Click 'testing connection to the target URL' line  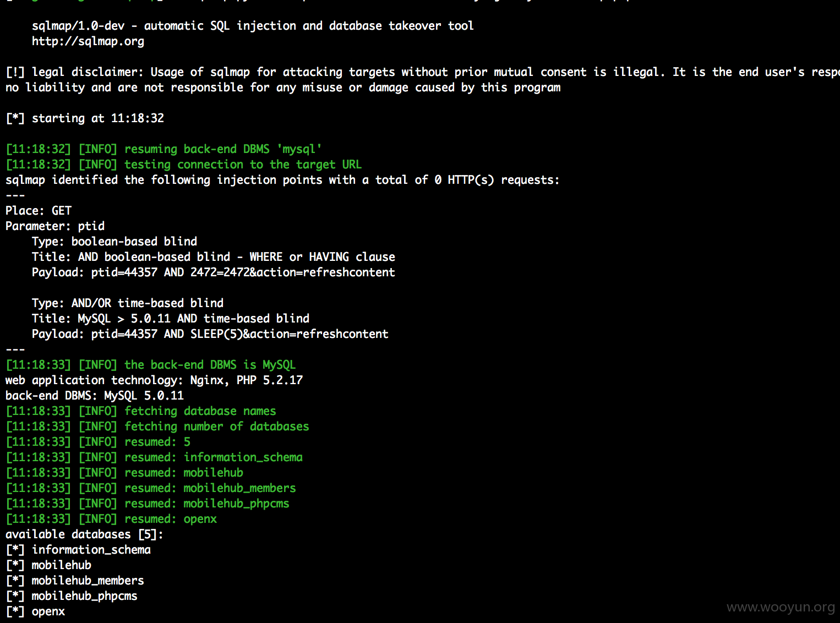tap(184, 165)
